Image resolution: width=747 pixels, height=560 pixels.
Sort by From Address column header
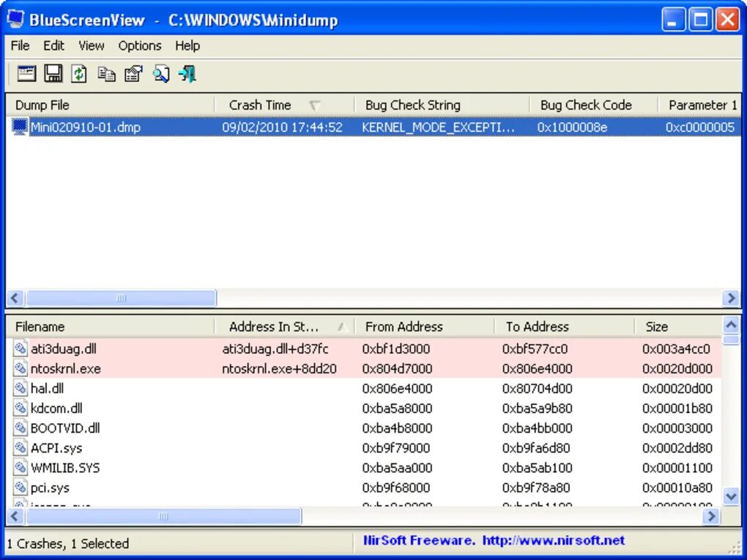(425, 326)
